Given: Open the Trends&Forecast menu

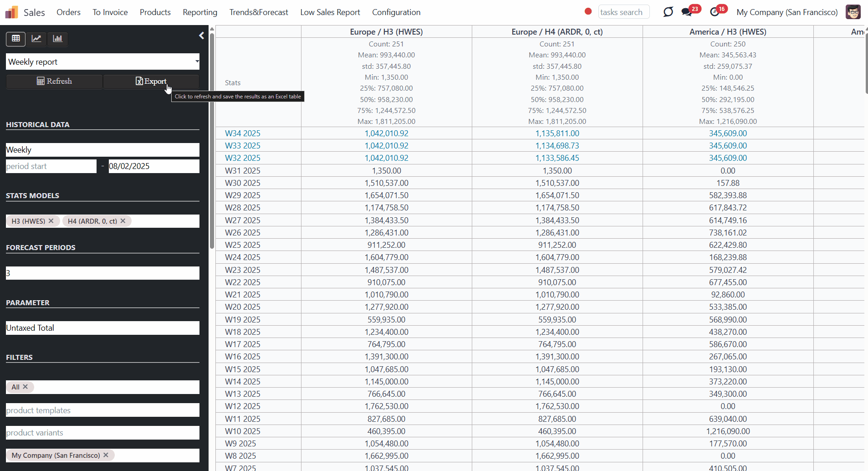Looking at the screenshot, I should point(259,12).
